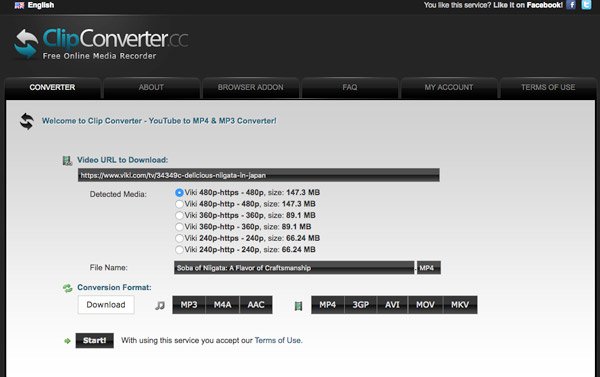Click the File Name label
Viewport: 600px width, 377px height.
(x=109, y=268)
